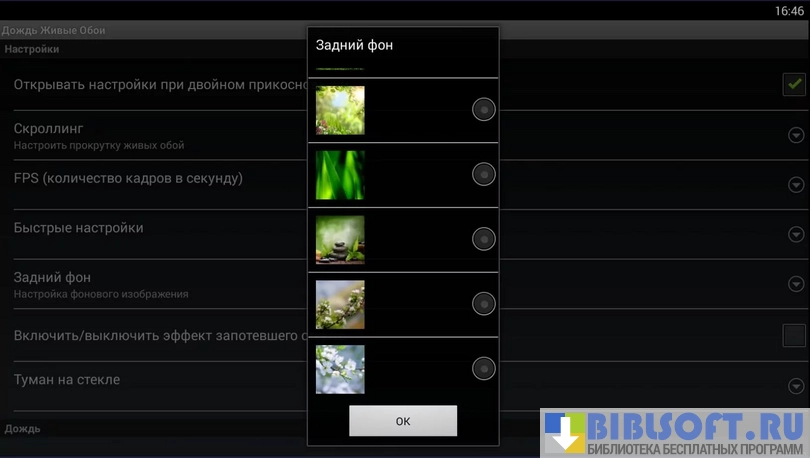Click the clock in status bar
Image resolution: width=810 pixels, height=458 pixels.
(x=789, y=10)
